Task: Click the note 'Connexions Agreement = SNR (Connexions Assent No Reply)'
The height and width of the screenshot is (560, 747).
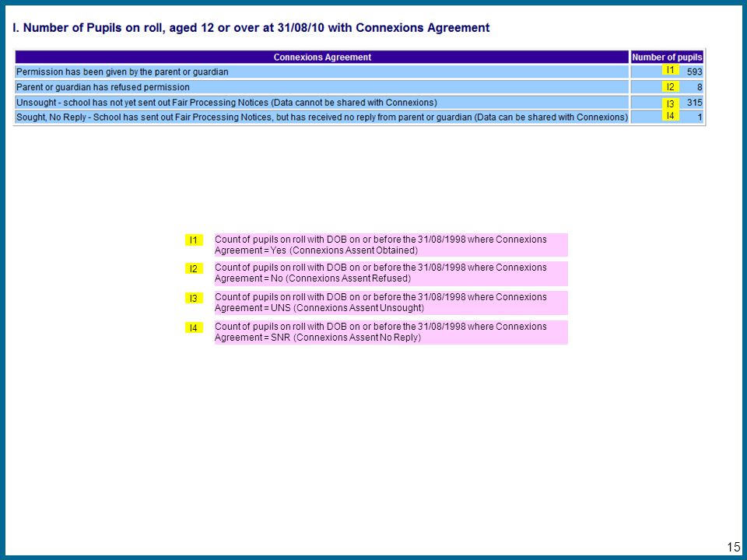Action: pyautogui.click(x=391, y=332)
